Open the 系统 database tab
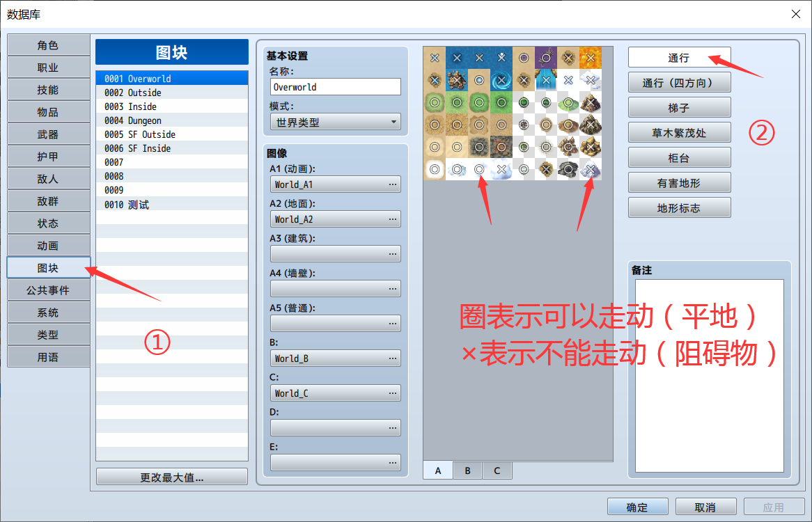812x522 pixels. 48,313
